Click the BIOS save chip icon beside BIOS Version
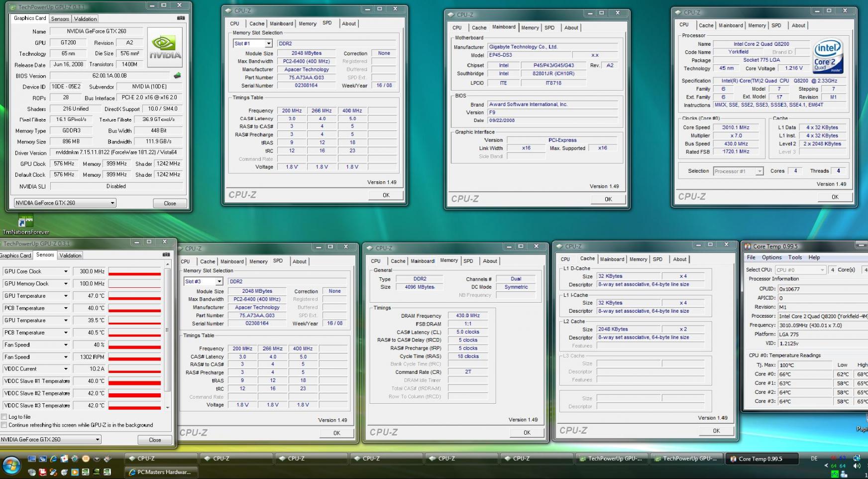868x479 pixels. point(177,76)
